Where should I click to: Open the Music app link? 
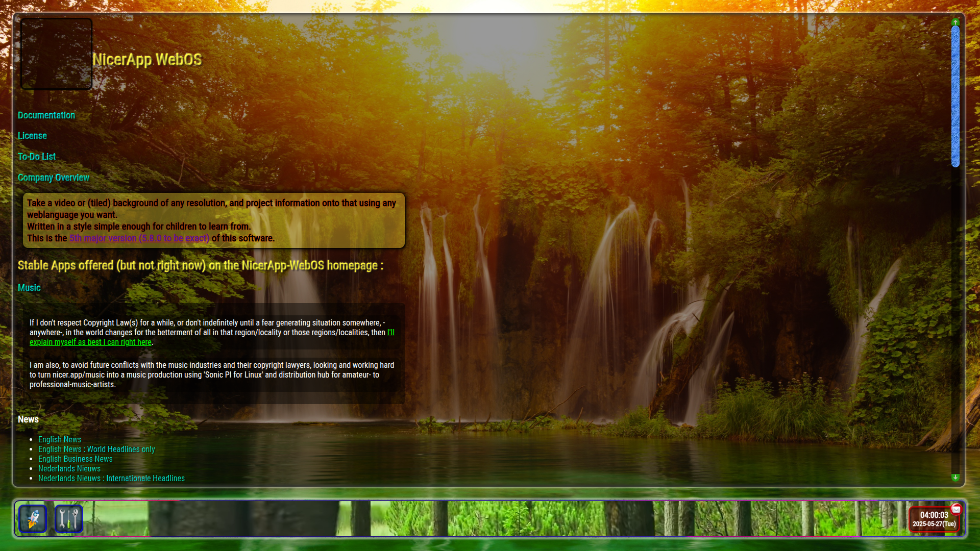click(x=29, y=288)
